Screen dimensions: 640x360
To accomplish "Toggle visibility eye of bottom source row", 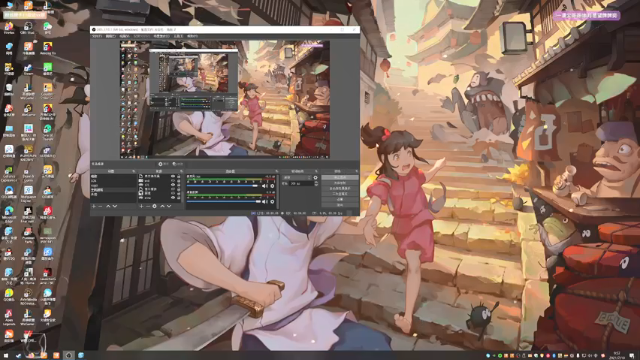I will point(173,198).
